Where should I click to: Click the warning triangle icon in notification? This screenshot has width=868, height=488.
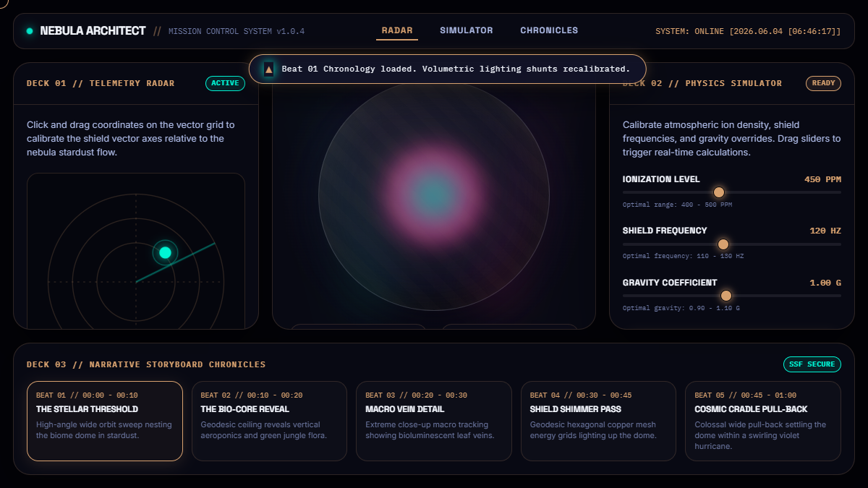pyautogui.click(x=269, y=69)
